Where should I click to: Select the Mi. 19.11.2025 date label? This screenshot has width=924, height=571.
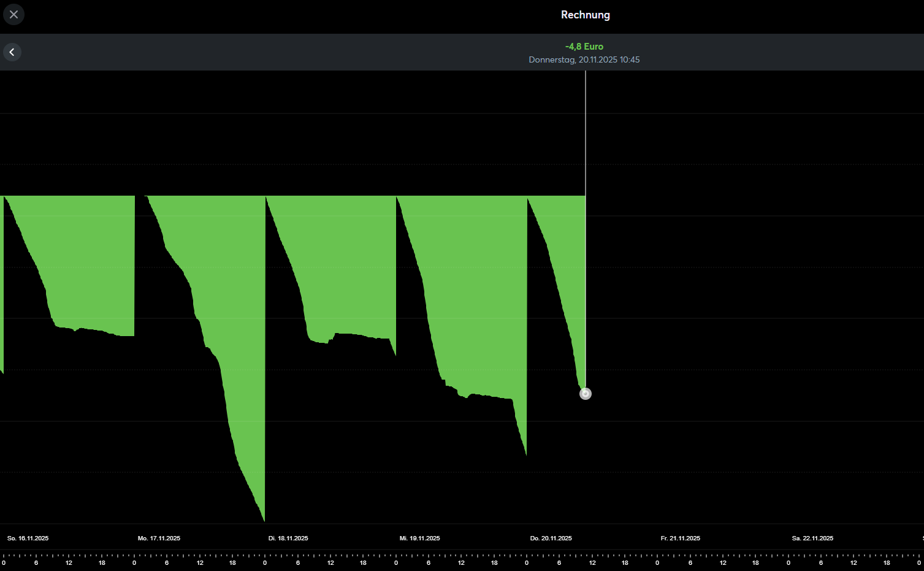coord(419,538)
